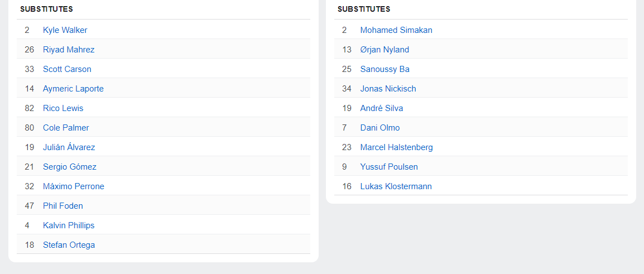Open Stefan Ortega's player page
The width and height of the screenshot is (644, 274).
pos(69,245)
